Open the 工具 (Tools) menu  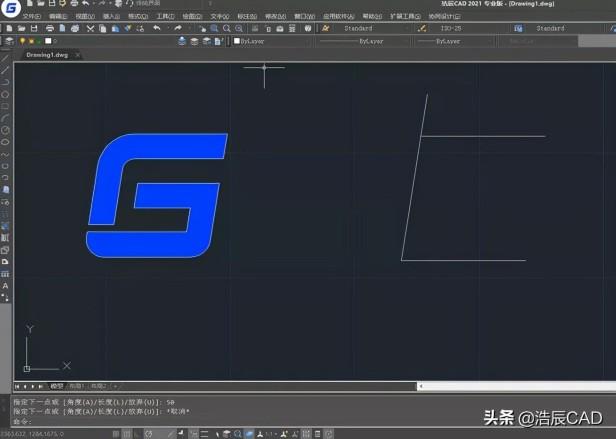click(165, 17)
